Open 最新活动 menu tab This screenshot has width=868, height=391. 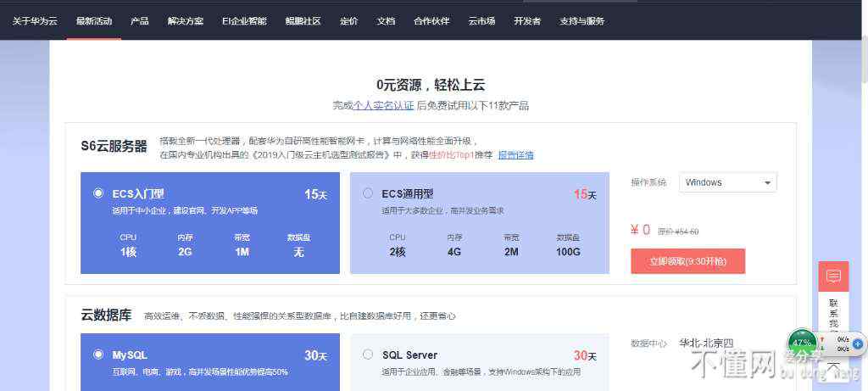[x=94, y=21]
